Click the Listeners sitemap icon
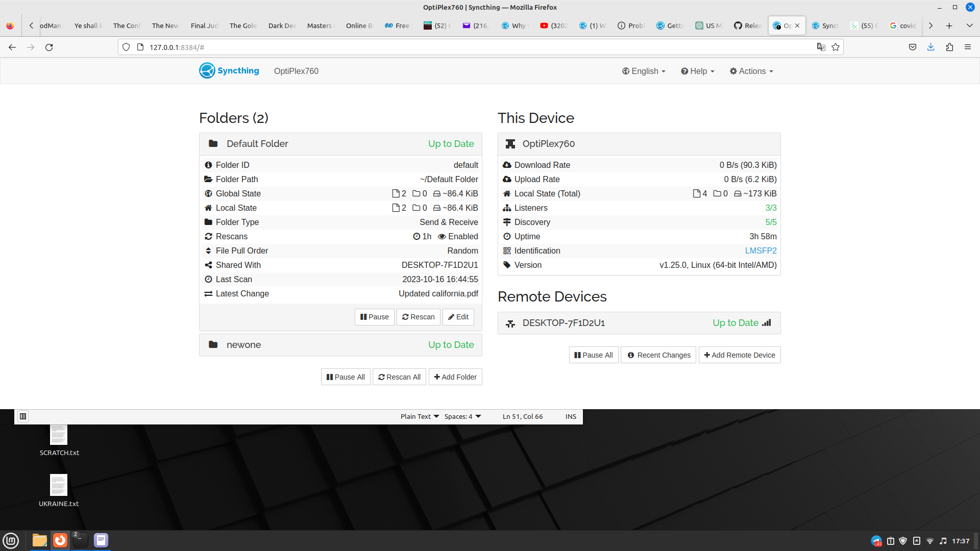The height and width of the screenshot is (551, 980). pyautogui.click(x=507, y=208)
